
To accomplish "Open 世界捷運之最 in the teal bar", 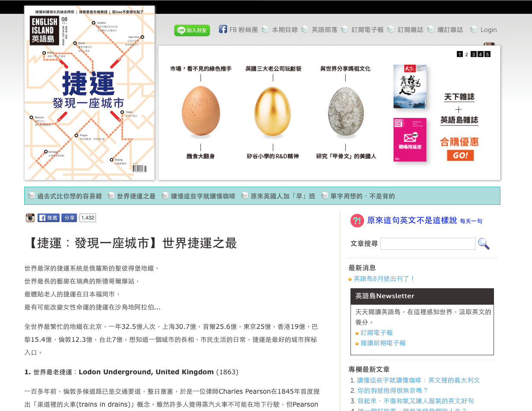I will (136, 196).
